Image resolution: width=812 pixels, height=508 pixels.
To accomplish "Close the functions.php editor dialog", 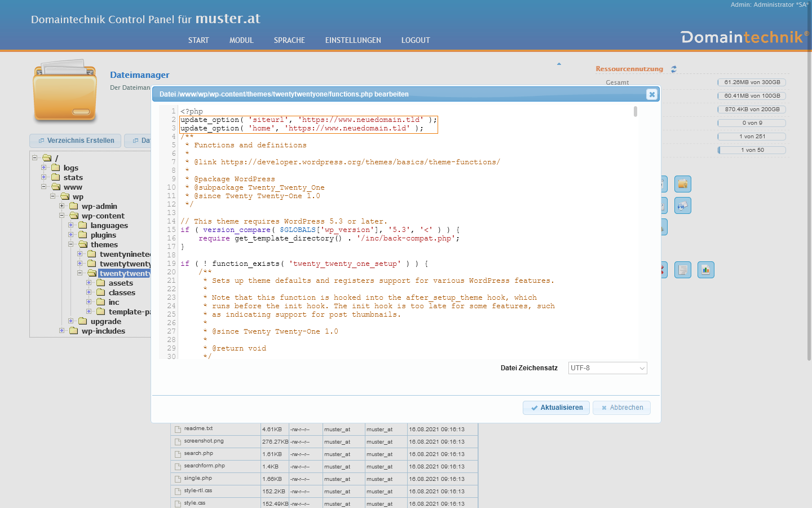I will (x=652, y=94).
